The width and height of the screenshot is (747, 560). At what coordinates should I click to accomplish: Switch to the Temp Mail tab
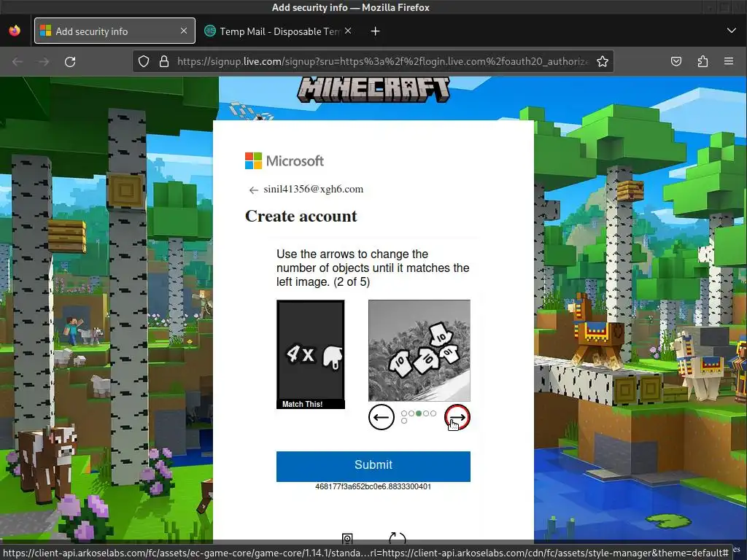pos(279,31)
